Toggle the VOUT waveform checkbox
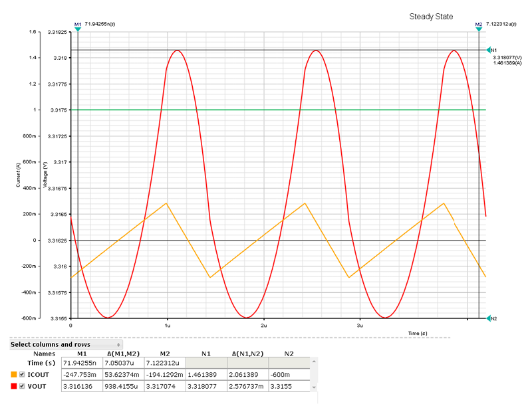 pos(22,386)
